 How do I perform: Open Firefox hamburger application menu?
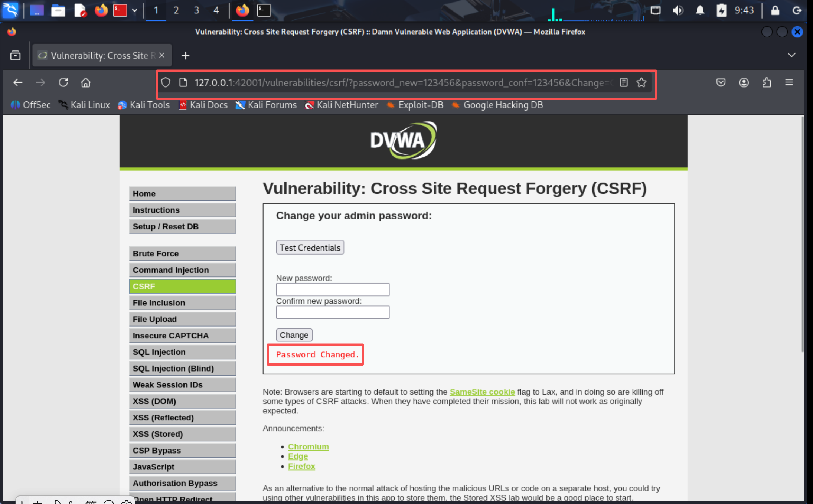click(x=789, y=82)
